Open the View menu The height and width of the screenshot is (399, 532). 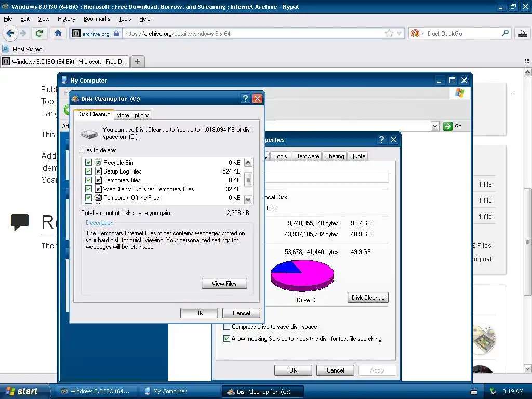[44, 19]
